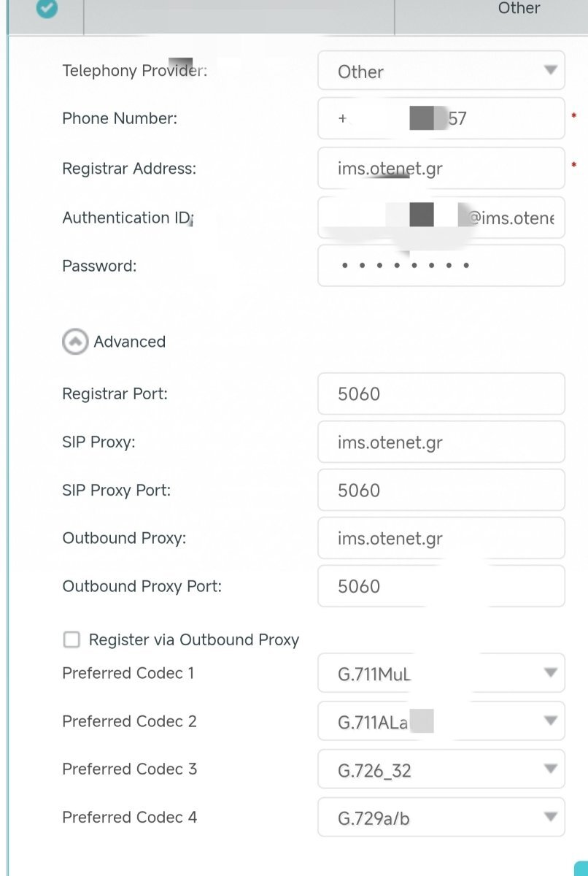Collapse the Advanced section chevron icon

pyautogui.click(x=75, y=342)
